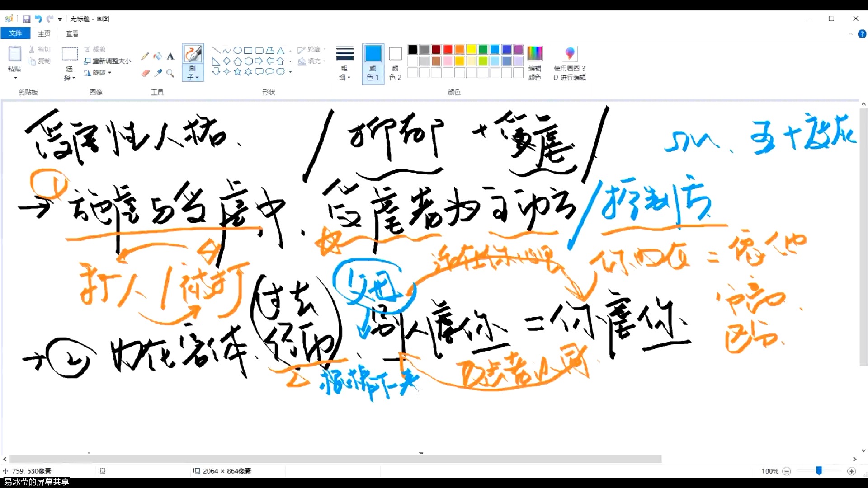Zoom in with the plus button
This screenshot has height=488, width=868.
852,471
